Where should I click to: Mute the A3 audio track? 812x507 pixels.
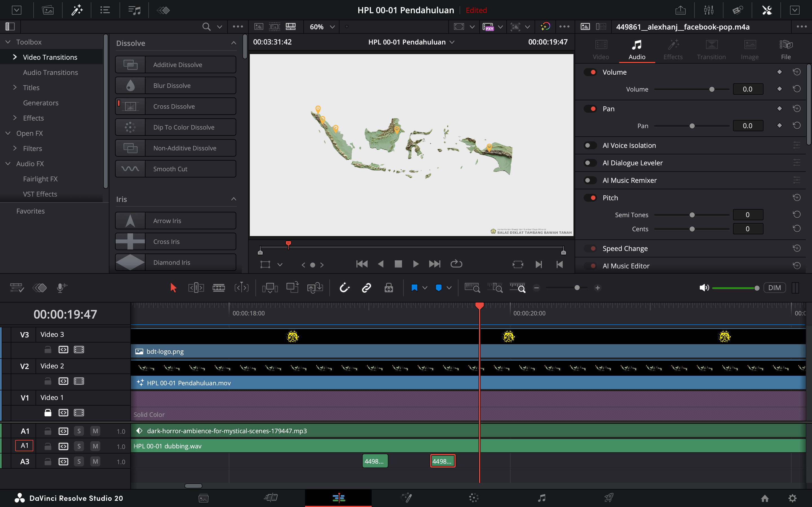pos(95,461)
